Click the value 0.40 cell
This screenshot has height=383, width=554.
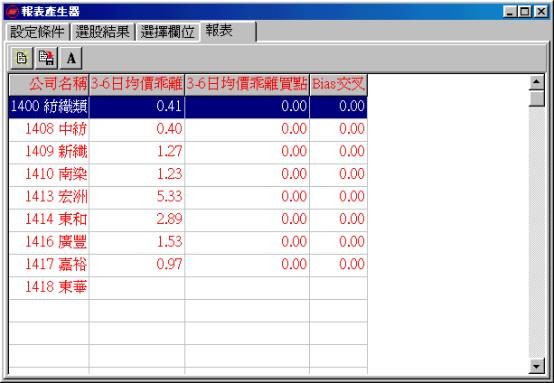click(x=137, y=129)
